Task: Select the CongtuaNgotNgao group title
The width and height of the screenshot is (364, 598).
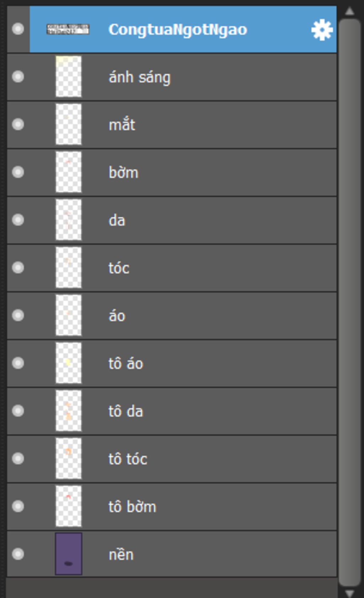Action: [178, 30]
